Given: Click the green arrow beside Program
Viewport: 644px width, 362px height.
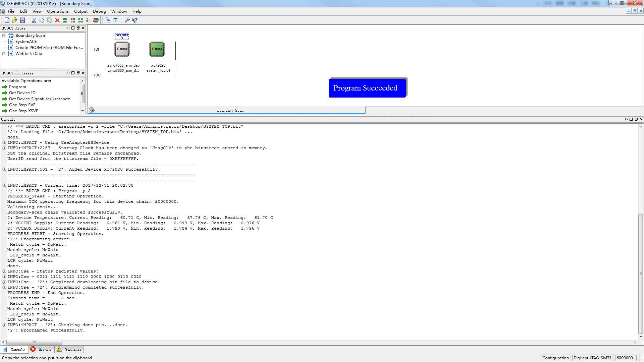Looking at the screenshot, I should coord(4,87).
